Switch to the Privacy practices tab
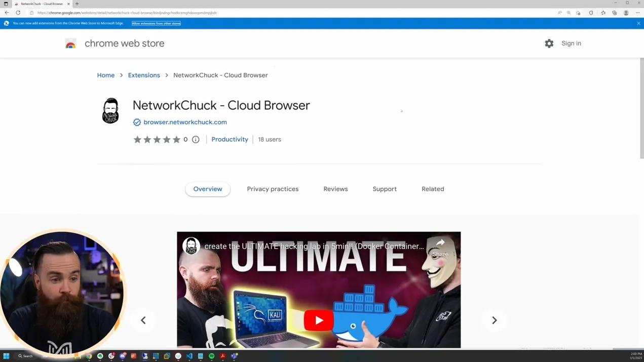 [273, 189]
